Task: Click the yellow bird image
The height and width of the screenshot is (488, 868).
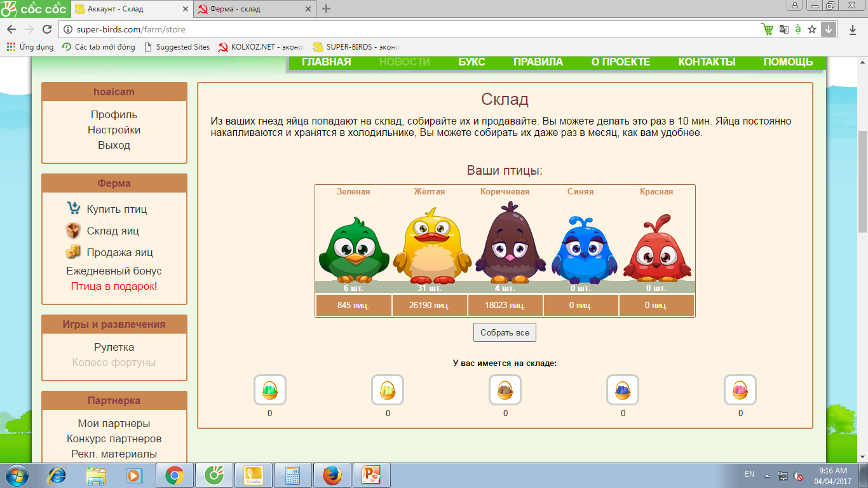Action: 432,245
